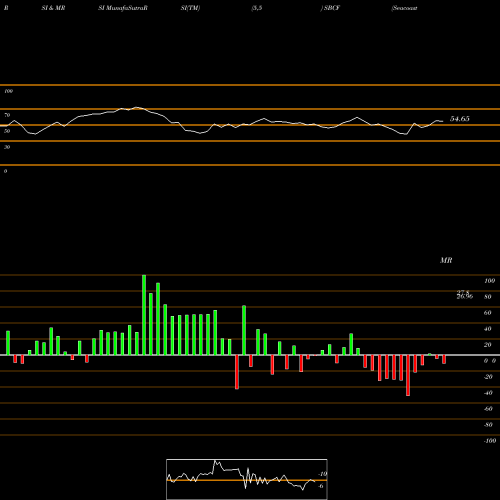Image resolution: width=500 pixels, height=500 pixels.
Task: Click the -40 label on MR axis
Action: click(488, 393)
